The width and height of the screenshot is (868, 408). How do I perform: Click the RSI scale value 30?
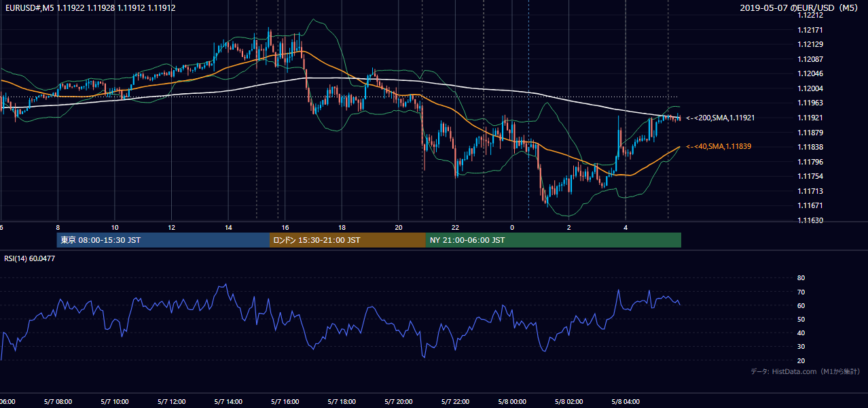(x=801, y=346)
